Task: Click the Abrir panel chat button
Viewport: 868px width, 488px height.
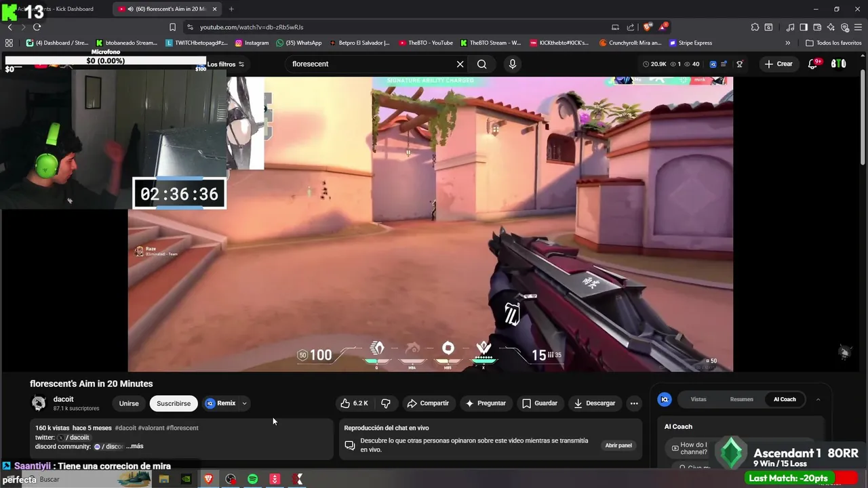Action: [x=618, y=445]
